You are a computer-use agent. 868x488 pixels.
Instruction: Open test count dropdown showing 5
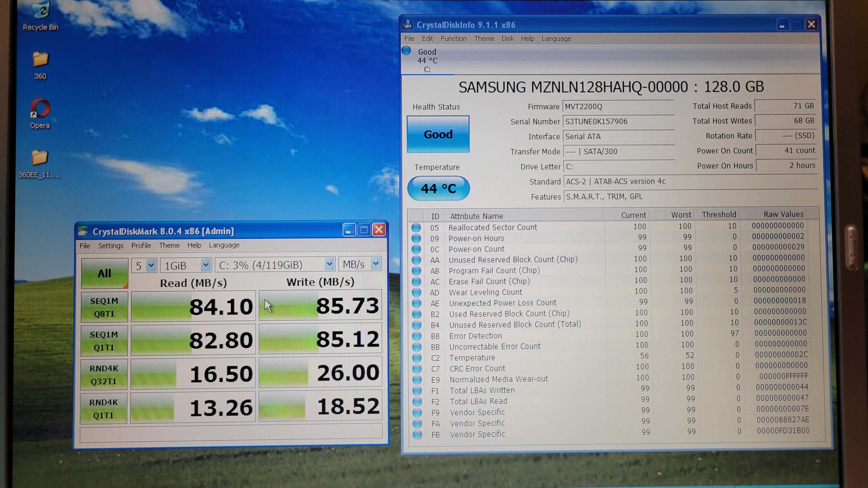click(x=144, y=265)
